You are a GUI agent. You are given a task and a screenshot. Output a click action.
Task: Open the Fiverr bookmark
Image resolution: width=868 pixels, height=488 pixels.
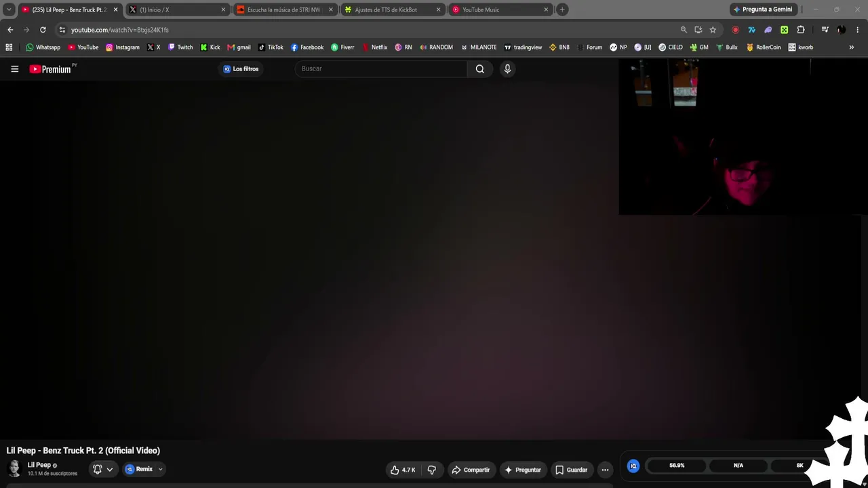342,47
